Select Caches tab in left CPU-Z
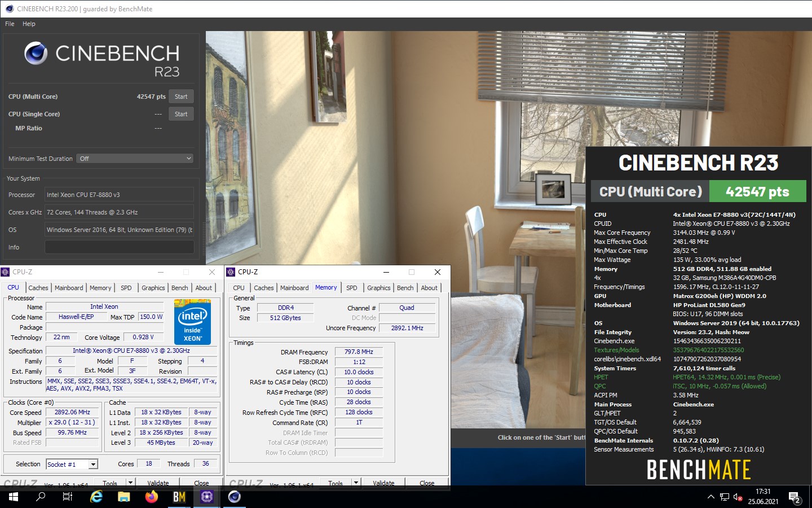 point(38,288)
